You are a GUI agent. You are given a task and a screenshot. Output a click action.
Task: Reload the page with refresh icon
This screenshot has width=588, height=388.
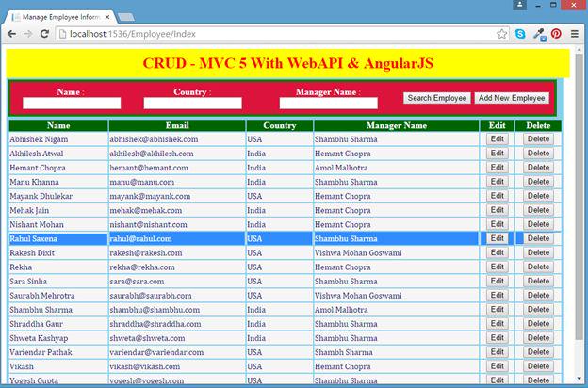coord(44,34)
